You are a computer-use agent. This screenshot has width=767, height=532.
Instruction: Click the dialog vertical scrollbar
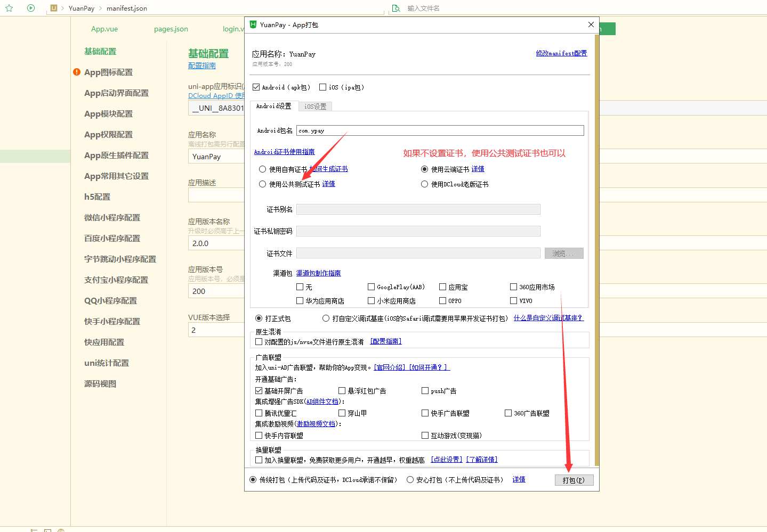coord(596,250)
